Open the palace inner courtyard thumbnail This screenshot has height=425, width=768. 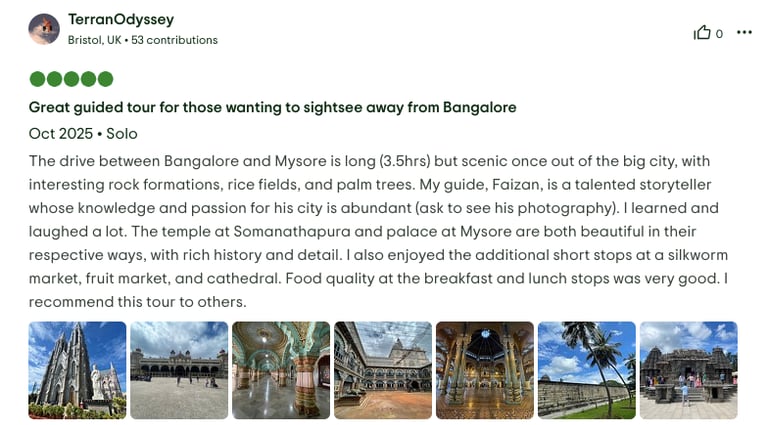(x=383, y=370)
